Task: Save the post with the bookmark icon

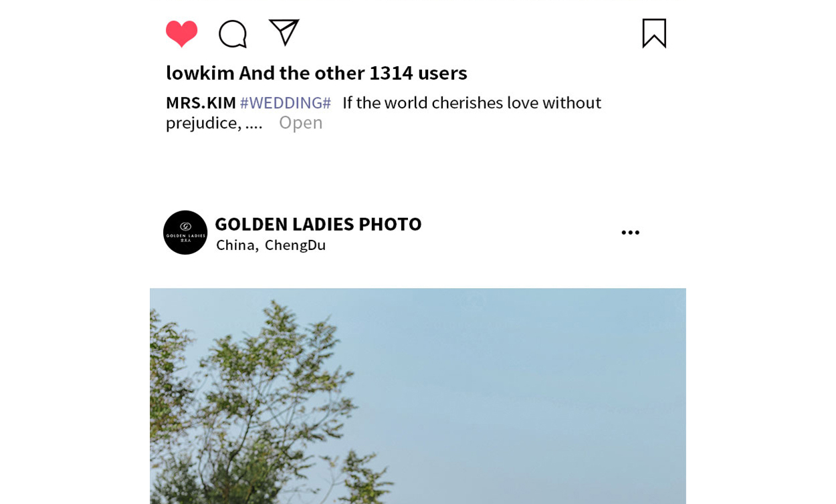Action: [x=654, y=33]
